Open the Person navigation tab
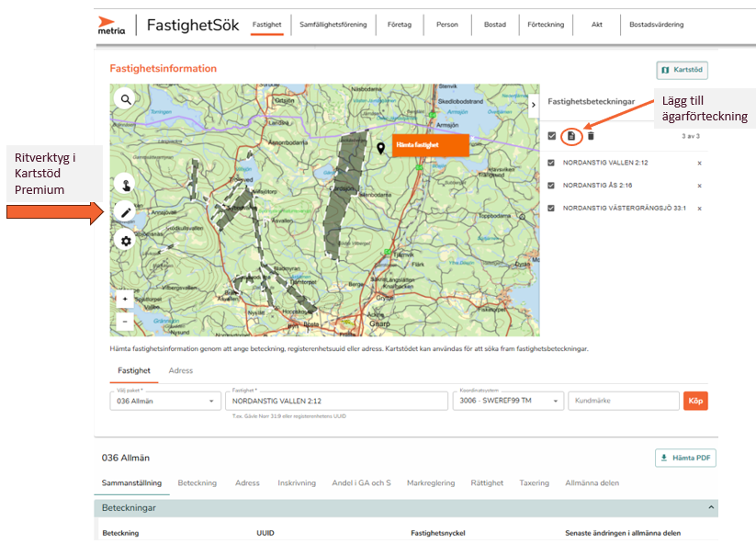 click(447, 25)
